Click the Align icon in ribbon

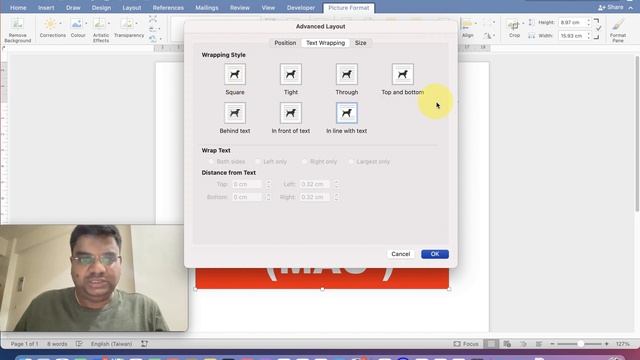[x=467, y=24]
